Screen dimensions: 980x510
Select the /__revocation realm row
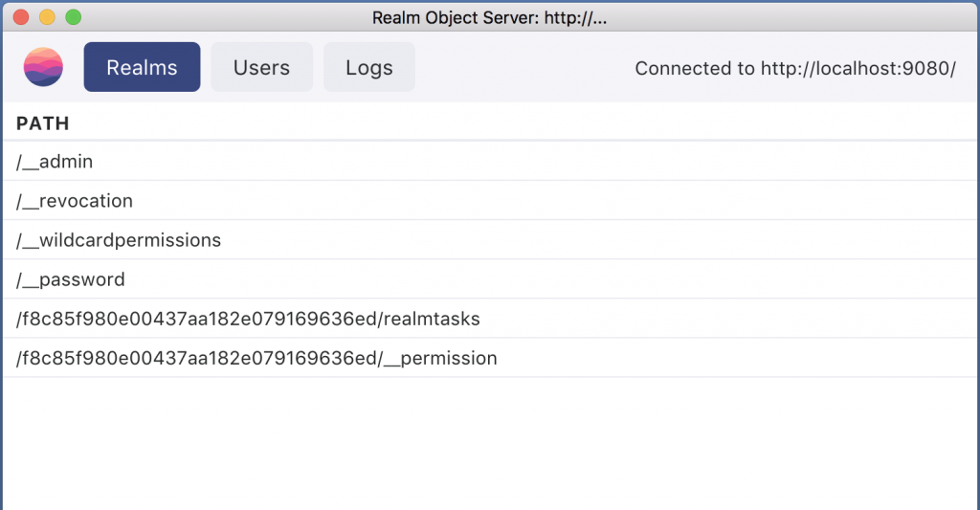point(490,201)
